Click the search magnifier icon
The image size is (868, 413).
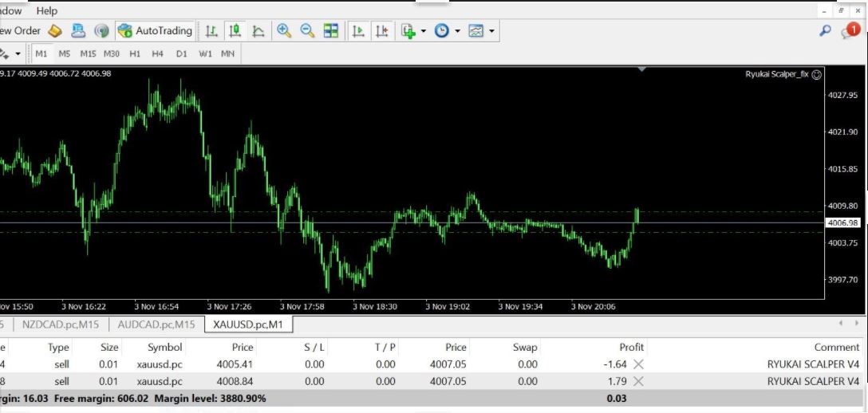[826, 31]
